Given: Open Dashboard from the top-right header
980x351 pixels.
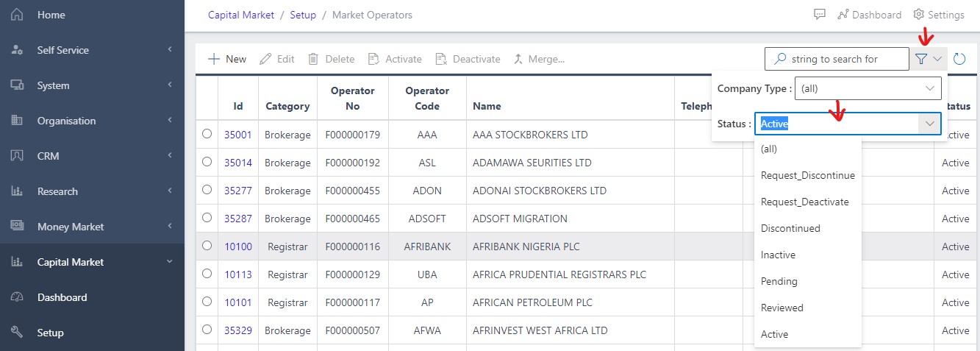Looking at the screenshot, I should coord(869,15).
